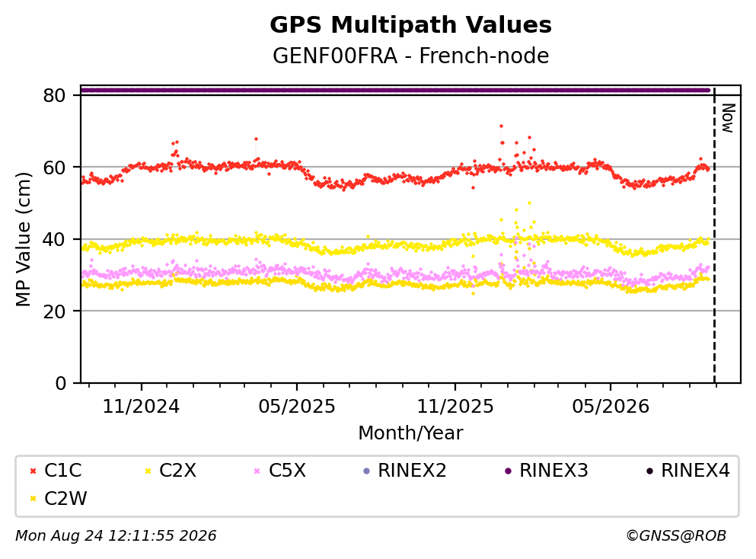
Task: Click the GENF00FRA French-node subtitle
Action: coord(411,56)
